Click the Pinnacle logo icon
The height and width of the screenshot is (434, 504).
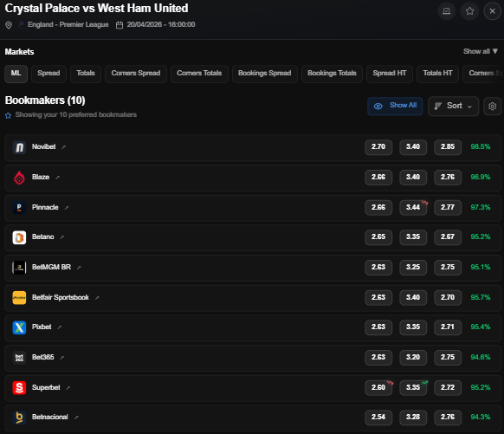tap(19, 207)
